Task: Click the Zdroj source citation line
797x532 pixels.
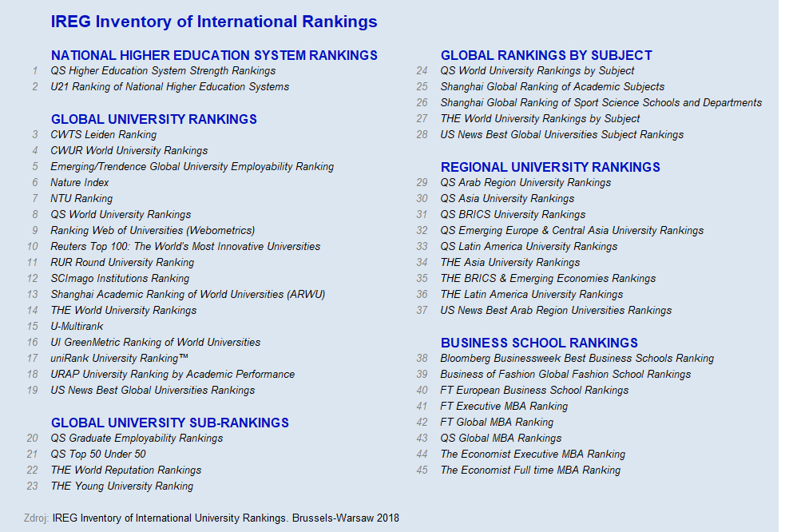Action: pos(212,518)
